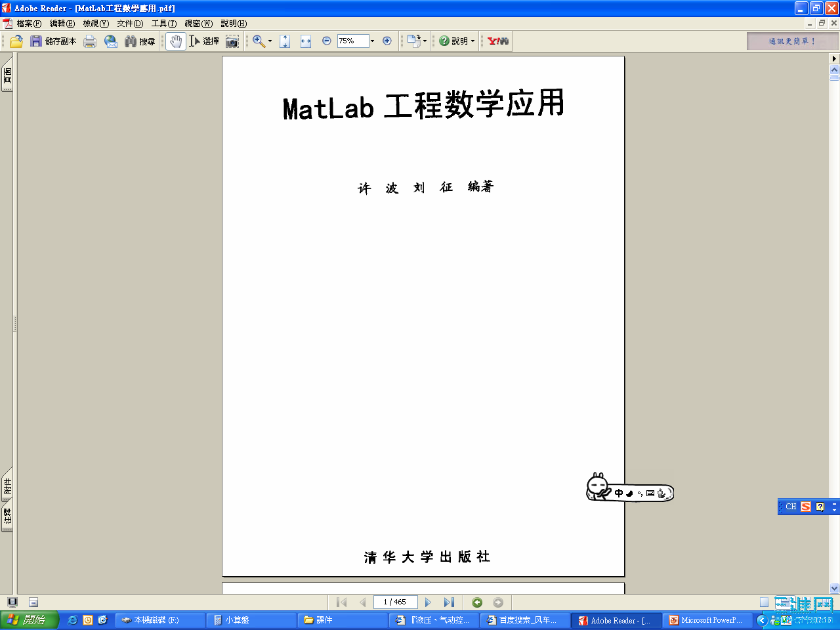
Task: Open the IME settings menu icon
Action: tap(661, 493)
